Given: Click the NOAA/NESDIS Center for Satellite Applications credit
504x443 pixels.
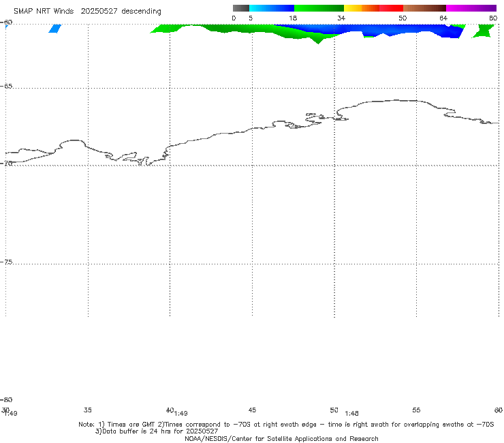Looking at the screenshot, I should coord(281,438).
